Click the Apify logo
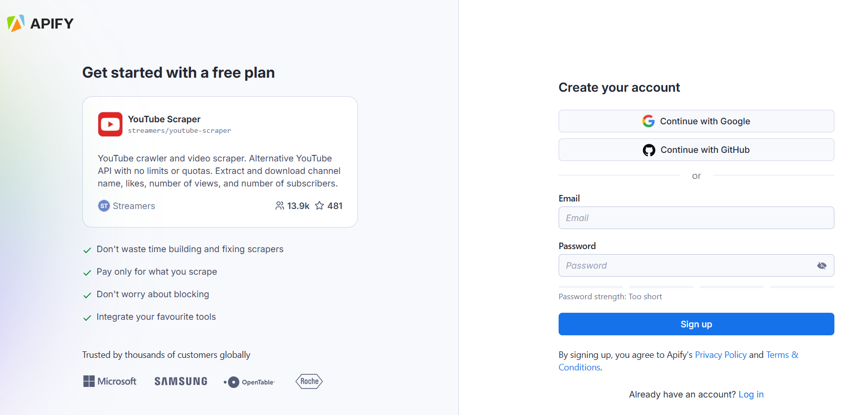This screenshot has width=868, height=415. coord(40,23)
